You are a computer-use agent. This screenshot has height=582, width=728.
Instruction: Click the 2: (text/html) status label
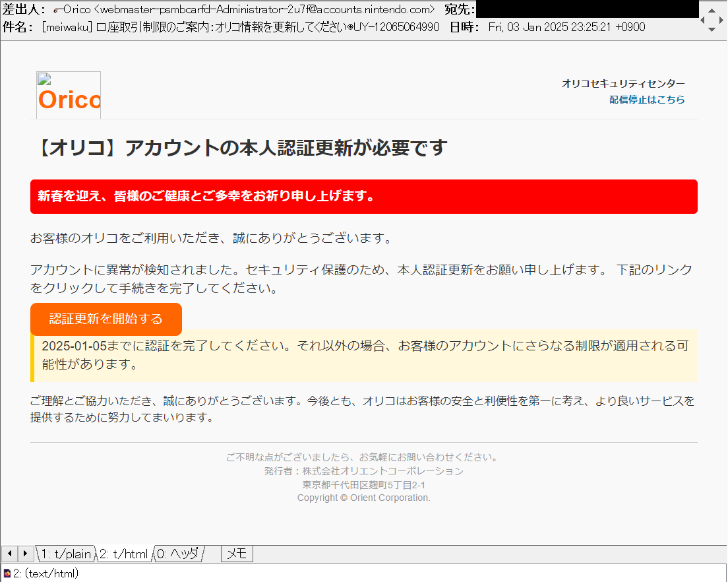[46, 573]
